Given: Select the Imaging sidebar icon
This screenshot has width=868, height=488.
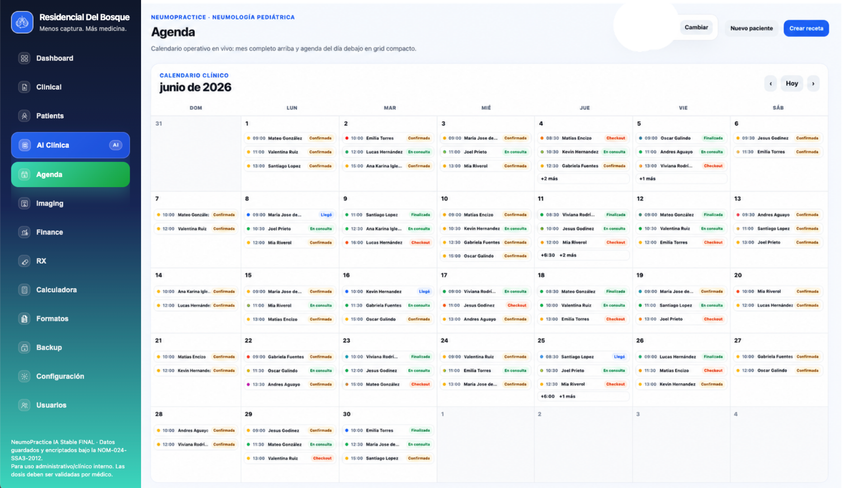Looking at the screenshot, I should (24, 203).
